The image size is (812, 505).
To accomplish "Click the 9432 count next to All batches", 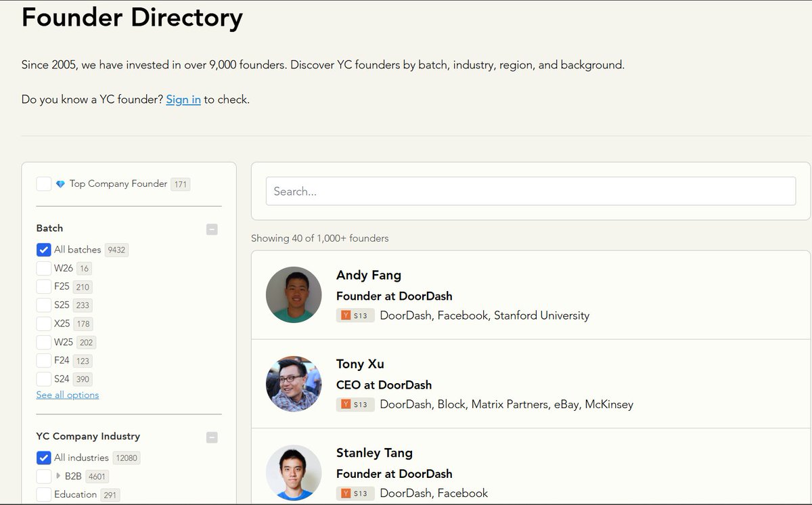I will tap(116, 250).
